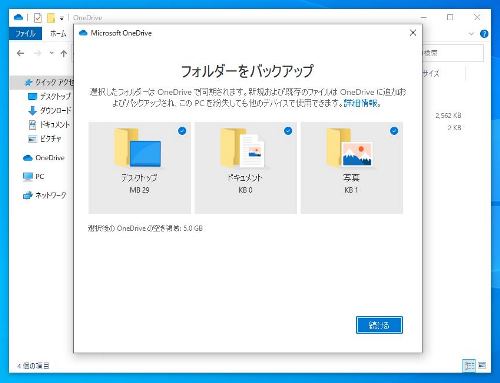Uncheck the 写真 folder checkmark
The height and width of the screenshot is (383, 500).
click(x=394, y=131)
